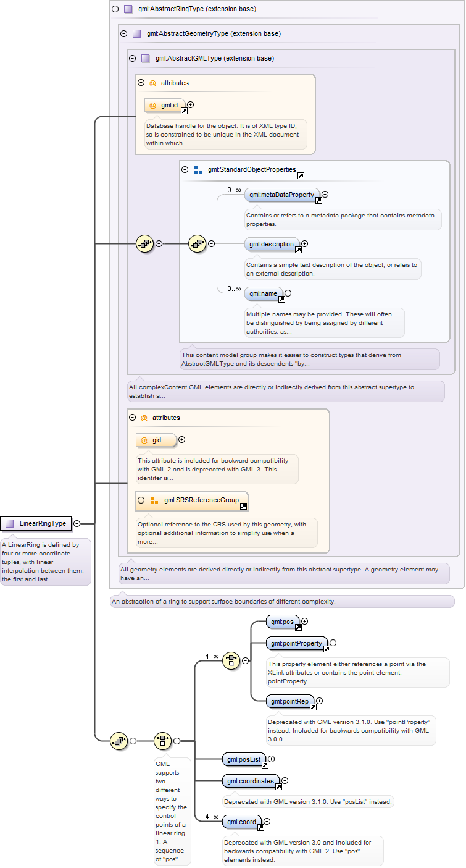
Task: Follow link arrow on gml:coord
Action: point(261,828)
